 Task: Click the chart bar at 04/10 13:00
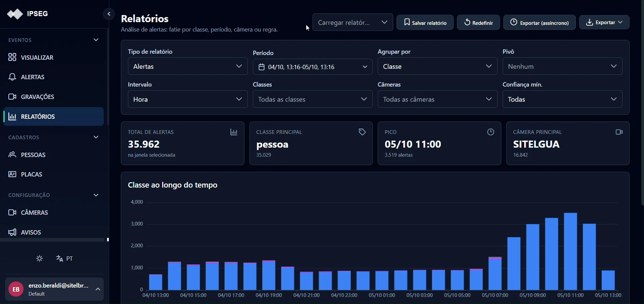pyautogui.click(x=156, y=282)
